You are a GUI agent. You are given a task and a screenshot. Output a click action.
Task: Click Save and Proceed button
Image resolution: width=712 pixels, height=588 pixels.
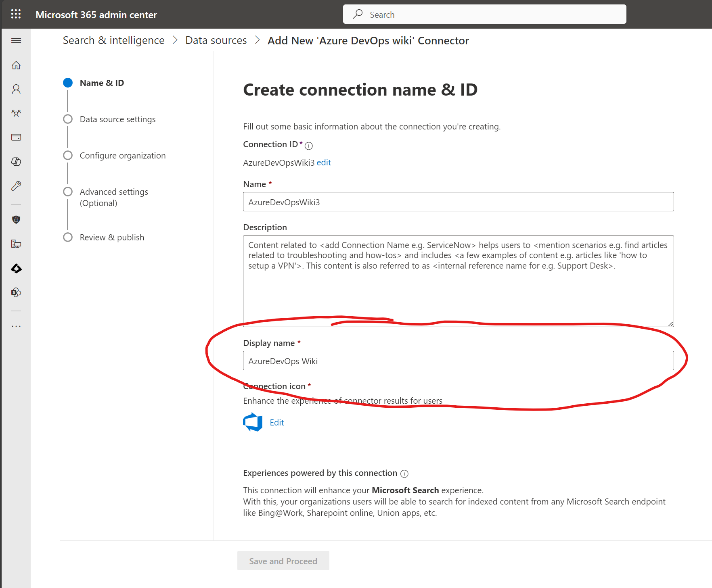pos(283,561)
